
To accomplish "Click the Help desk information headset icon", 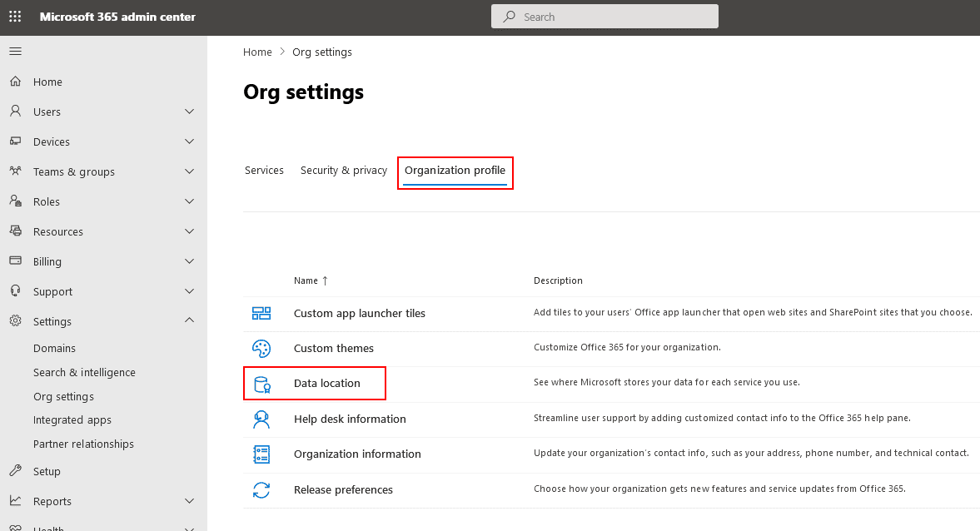I will (x=261, y=419).
